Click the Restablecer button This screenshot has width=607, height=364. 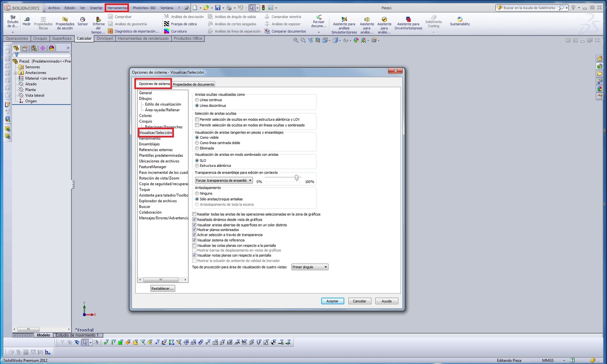click(x=162, y=289)
